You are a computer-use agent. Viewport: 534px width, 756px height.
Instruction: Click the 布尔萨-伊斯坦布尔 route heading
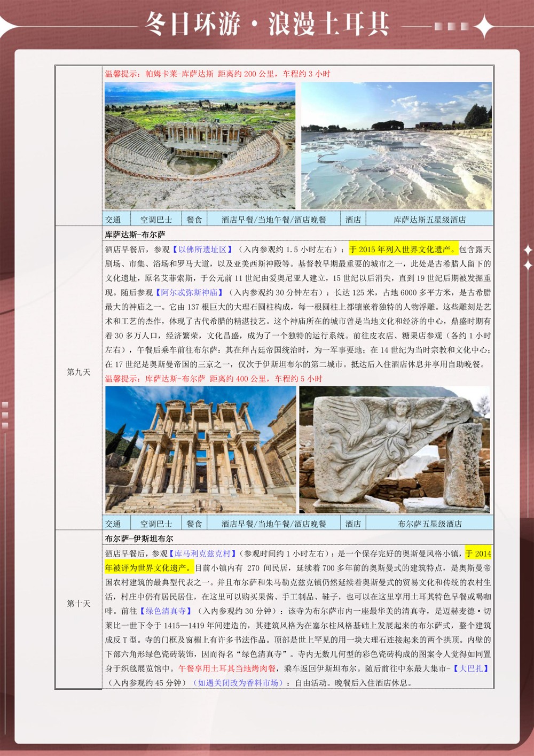point(139,539)
